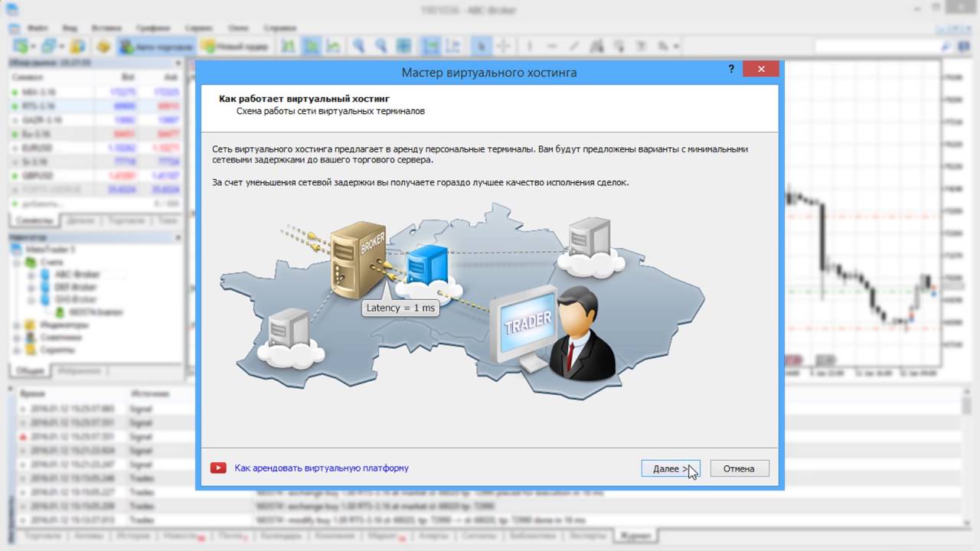
Task: Open the Сервис menu in MetaTrader window
Action: 199,28
